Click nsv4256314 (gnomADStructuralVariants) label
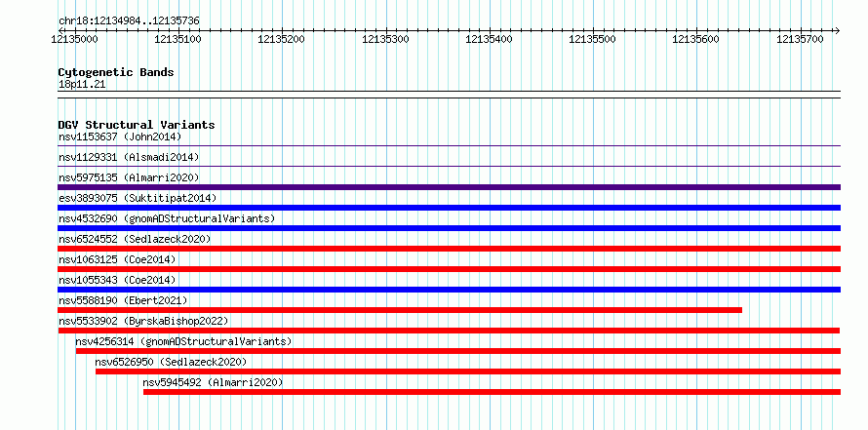The image size is (868, 430). tap(183, 341)
